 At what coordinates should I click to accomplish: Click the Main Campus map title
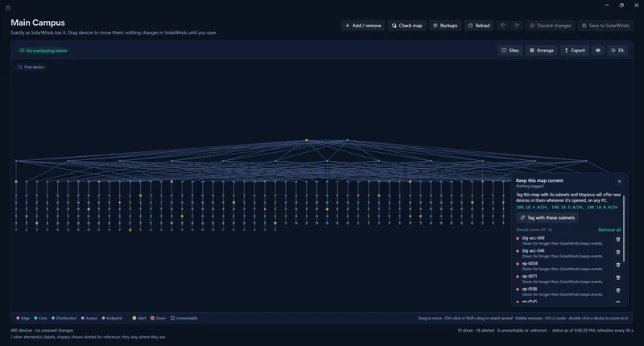[x=38, y=23]
